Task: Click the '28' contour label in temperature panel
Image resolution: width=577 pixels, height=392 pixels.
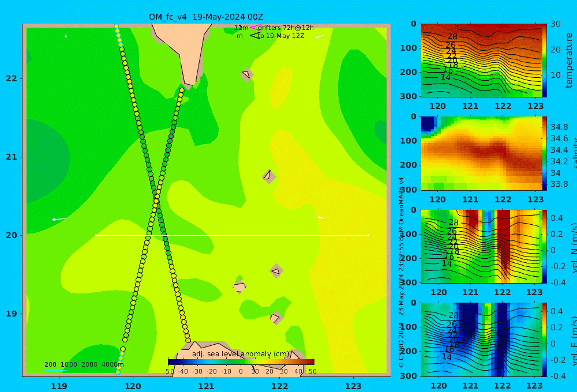Action: pyautogui.click(x=452, y=36)
